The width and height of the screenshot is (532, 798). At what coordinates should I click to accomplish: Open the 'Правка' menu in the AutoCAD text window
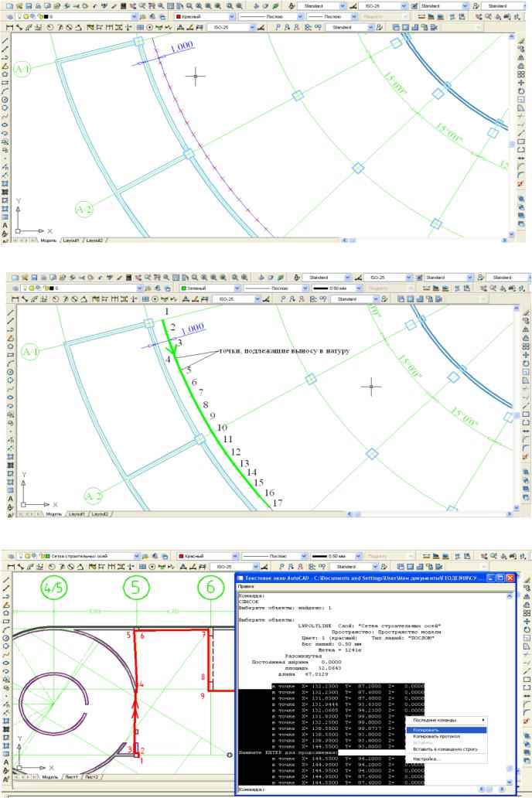click(246, 587)
